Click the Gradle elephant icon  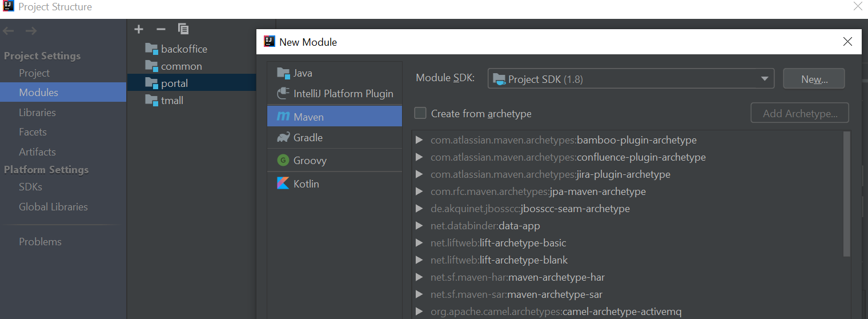[x=283, y=137]
